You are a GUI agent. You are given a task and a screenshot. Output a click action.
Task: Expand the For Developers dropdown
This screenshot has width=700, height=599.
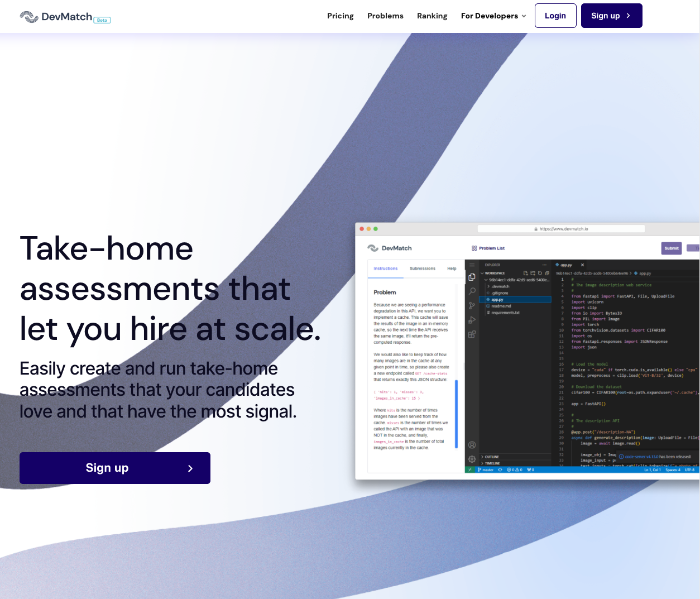point(493,16)
